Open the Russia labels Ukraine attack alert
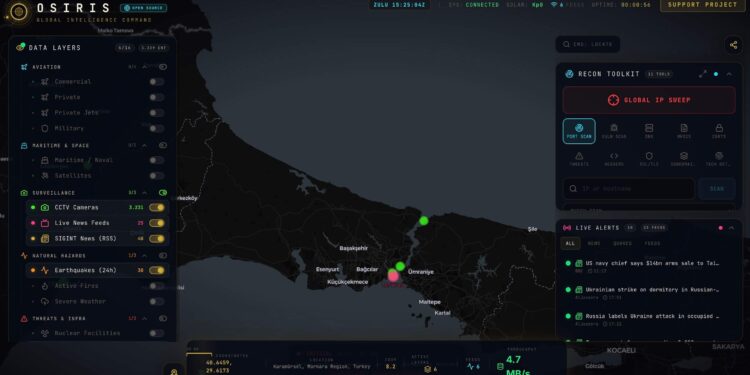 648,320
